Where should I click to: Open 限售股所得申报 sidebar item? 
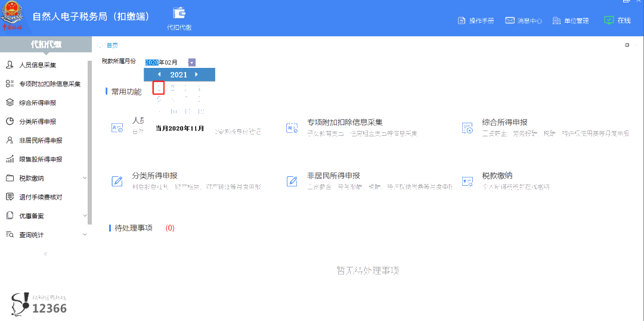[x=41, y=160]
